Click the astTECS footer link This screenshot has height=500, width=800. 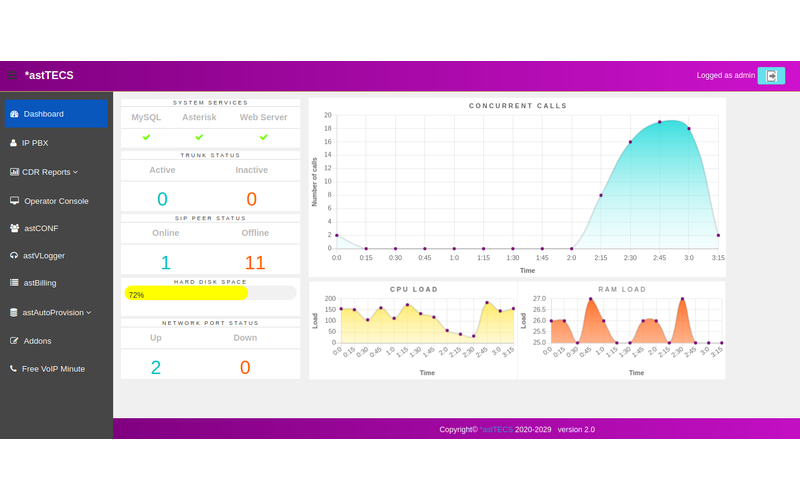point(496,429)
